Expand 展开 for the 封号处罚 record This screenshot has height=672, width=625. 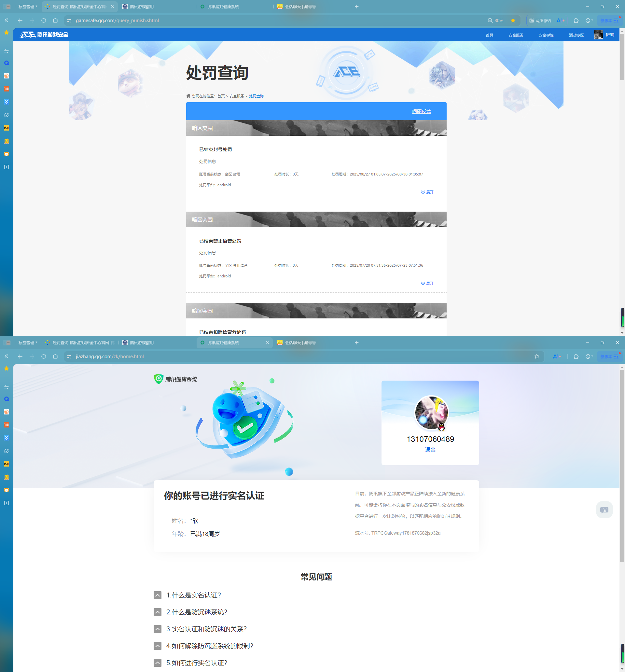tap(427, 192)
